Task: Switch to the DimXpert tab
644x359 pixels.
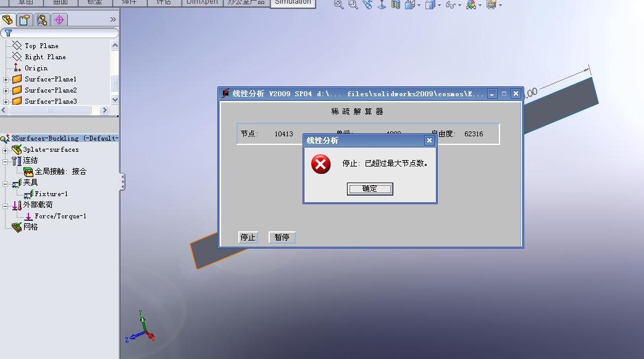Action: tap(202, 2)
